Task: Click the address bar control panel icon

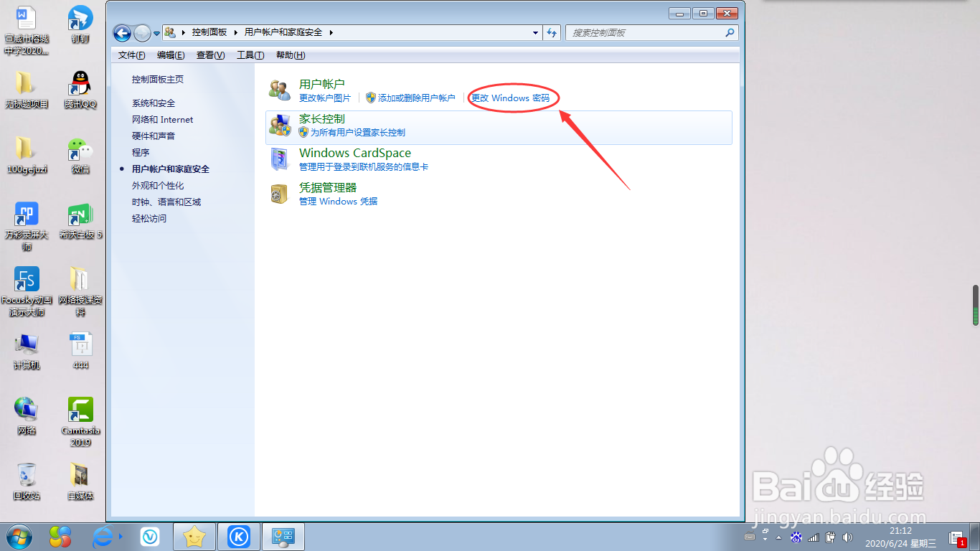Action: (x=170, y=32)
